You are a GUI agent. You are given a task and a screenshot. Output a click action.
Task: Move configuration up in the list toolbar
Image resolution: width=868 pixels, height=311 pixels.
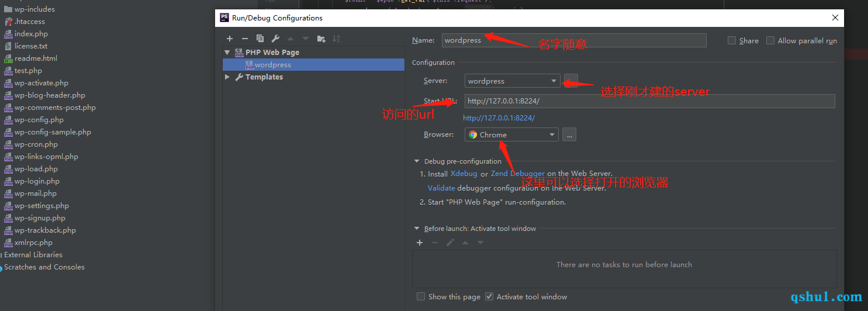(x=291, y=39)
